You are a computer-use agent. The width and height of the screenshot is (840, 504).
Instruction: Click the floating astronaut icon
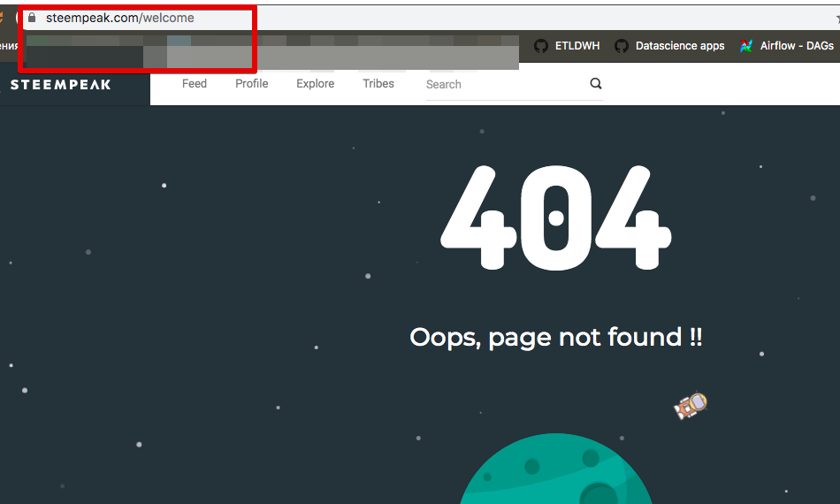(691, 406)
